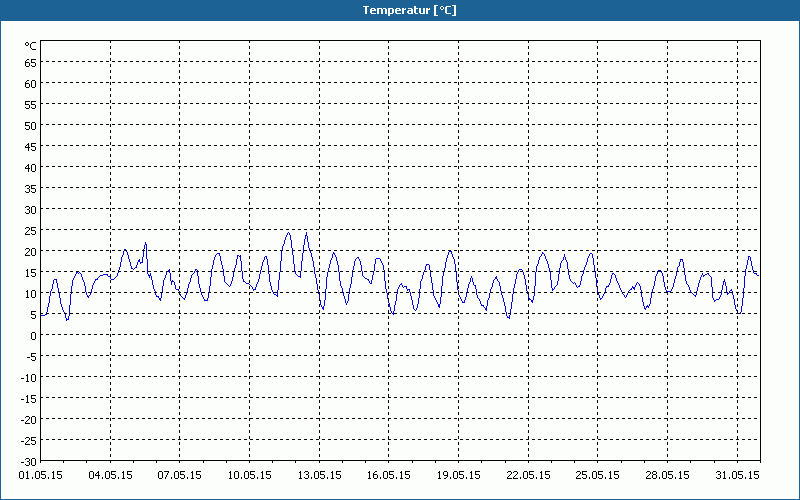Select the 13.05.15 date label

pos(319,476)
